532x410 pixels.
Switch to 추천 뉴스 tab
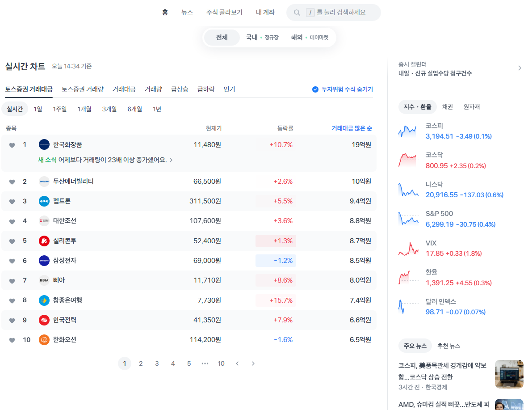pyautogui.click(x=448, y=346)
